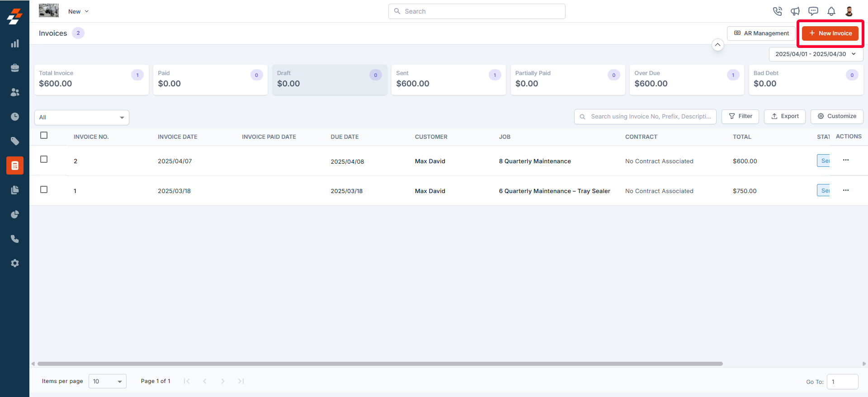The height and width of the screenshot is (397, 868).
Task: Collapse the summary cards with chevron
Action: coord(717,45)
